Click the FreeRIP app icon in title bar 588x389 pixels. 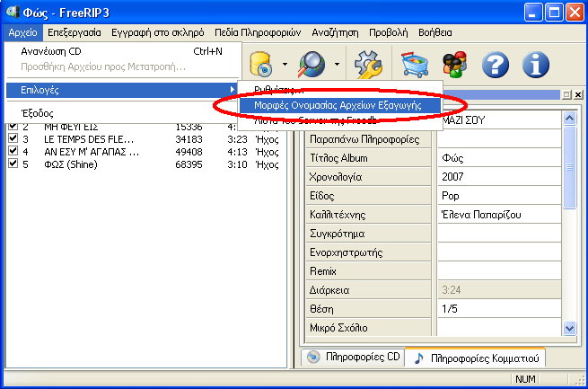pyautogui.click(x=13, y=12)
